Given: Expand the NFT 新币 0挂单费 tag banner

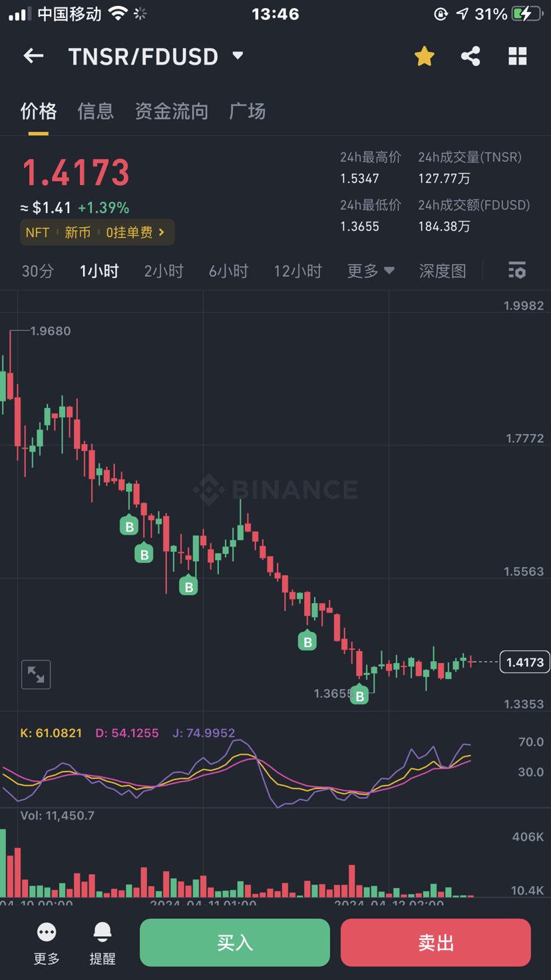Looking at the screenshot, I should point(97,232).
